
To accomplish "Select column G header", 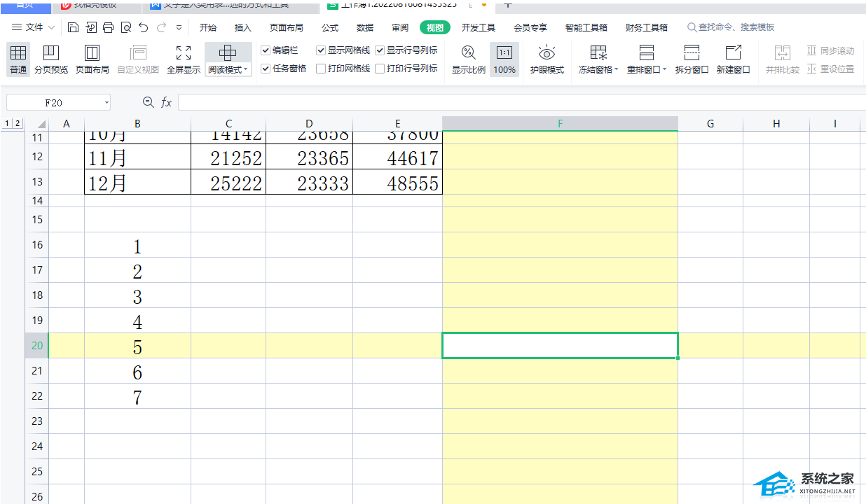I will (710, 124).
